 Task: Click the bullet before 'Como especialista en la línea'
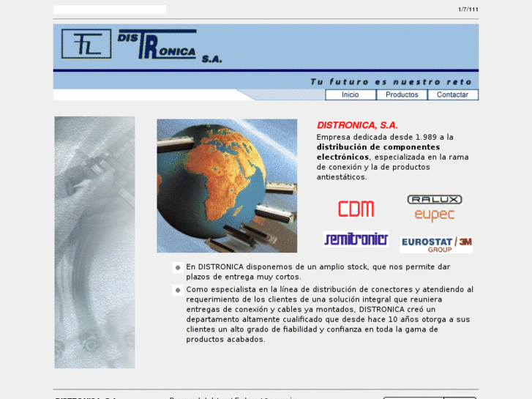[178, 291]
